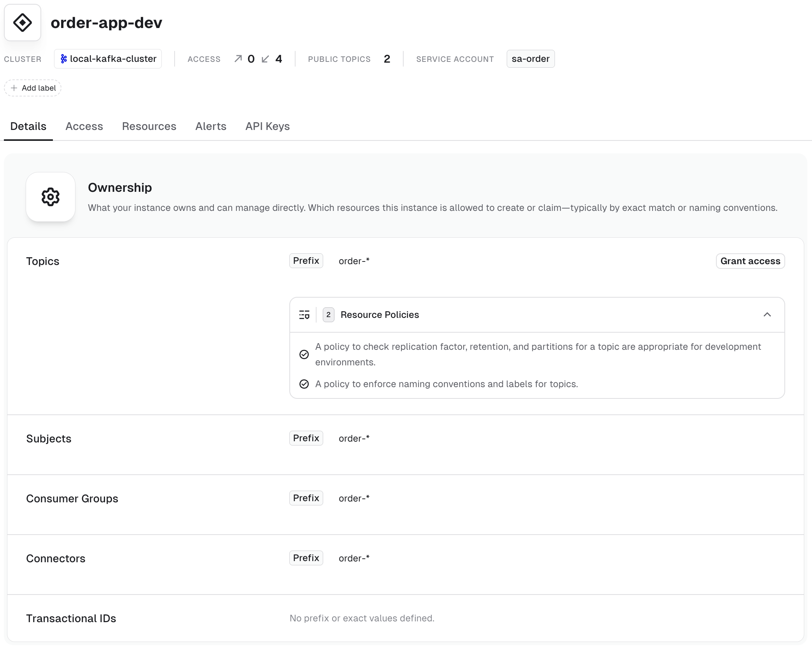Viewport: 812px width, 649px height.
Task: Click the order-app-dev application diamond icon
Action: click(x=23, y=23)
